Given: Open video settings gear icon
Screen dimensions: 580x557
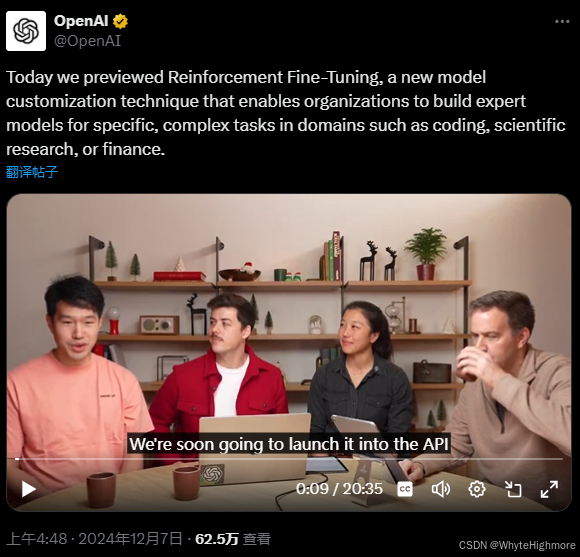Looking at the screenshot, I should [477, 489].
